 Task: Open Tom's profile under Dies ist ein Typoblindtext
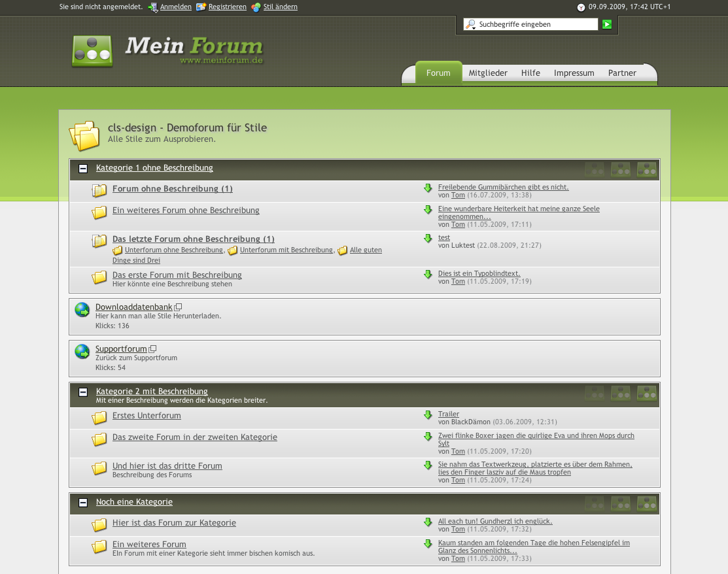[458, 282]
